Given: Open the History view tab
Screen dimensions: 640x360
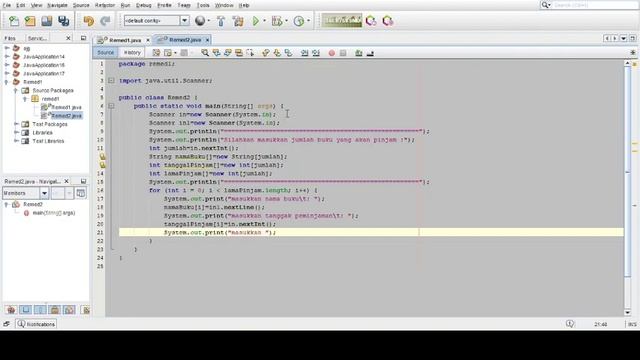Looking at the screenshot, I should pyautogui.click(x=132, y=53).
